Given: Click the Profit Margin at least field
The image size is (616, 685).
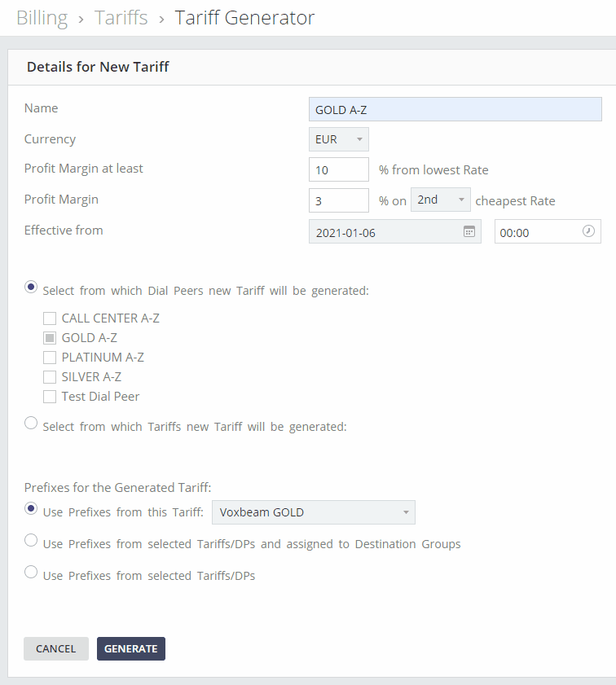Looking at the screenshot, I should (339, 169).
